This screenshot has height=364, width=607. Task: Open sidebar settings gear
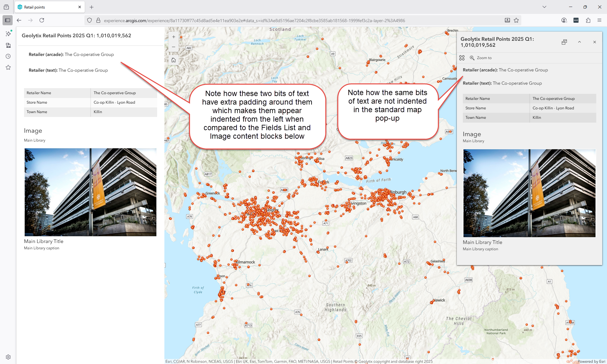[x=8, y=357]
